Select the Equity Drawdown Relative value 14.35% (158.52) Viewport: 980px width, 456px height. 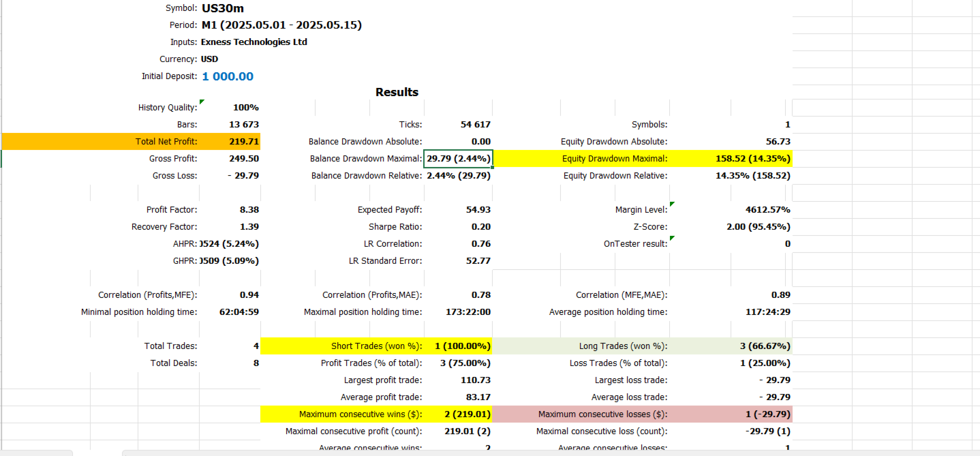[x=753, y=176]
